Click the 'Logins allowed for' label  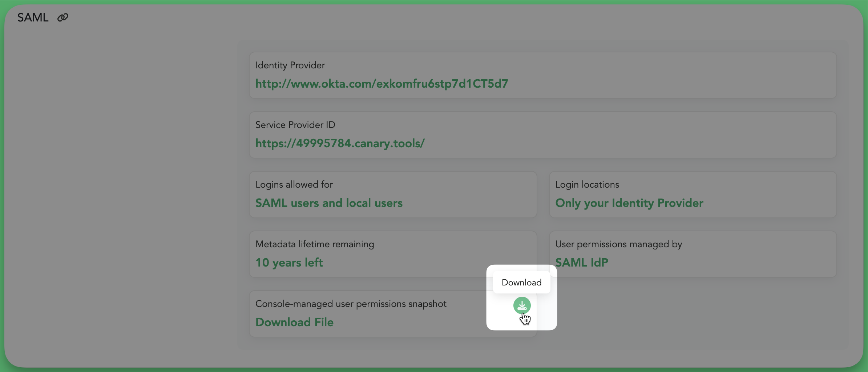(294, 184)
